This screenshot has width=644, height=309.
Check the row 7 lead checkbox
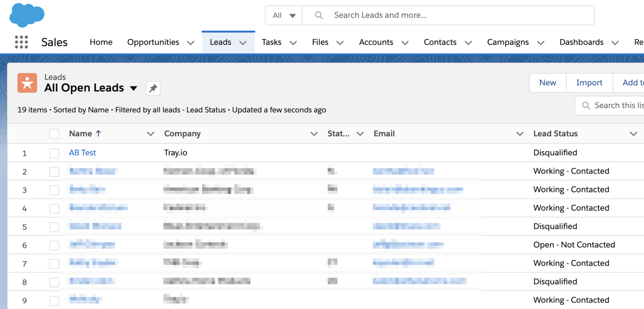tap(54, 264)
